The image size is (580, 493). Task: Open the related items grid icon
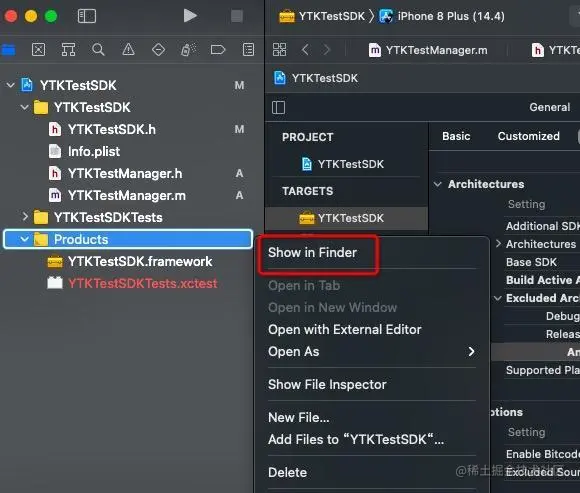click(x=279, y=50)
